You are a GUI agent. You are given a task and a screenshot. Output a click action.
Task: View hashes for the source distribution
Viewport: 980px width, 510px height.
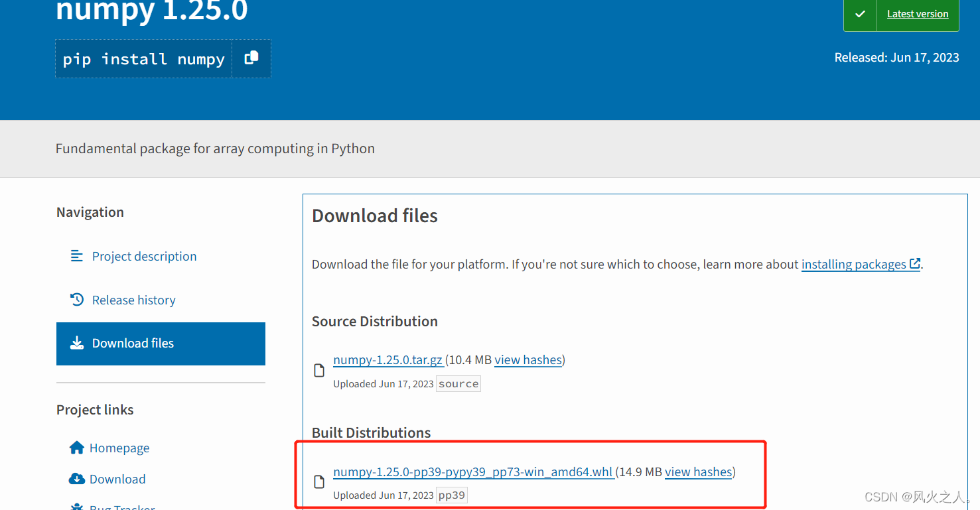[x=528, y=359]
